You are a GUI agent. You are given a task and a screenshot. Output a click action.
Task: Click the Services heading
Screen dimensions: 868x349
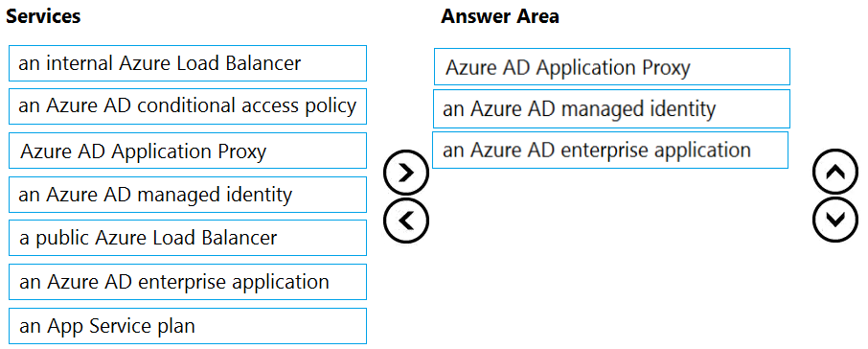[43, 16]
